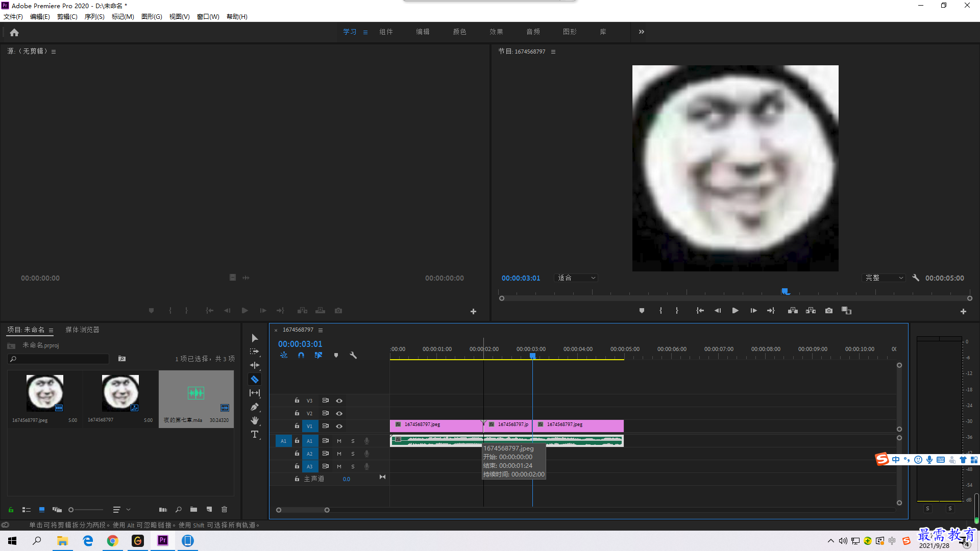Image resolution: width=980 pixels, height=551 pixels.
Task: Select the Razor tool
Action: point(255,379)
